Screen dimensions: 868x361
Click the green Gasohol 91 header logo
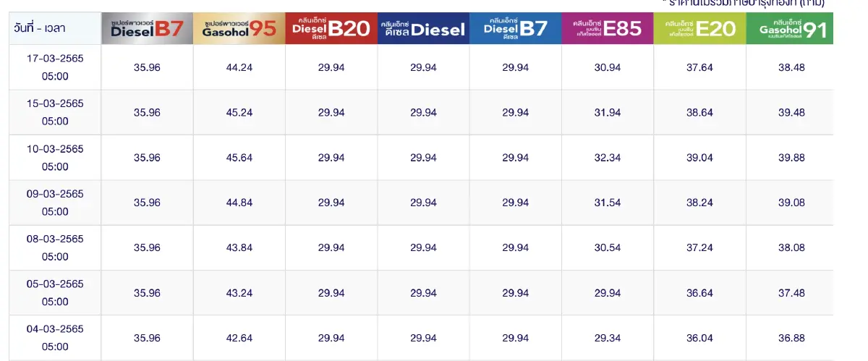tap(790, 28)
